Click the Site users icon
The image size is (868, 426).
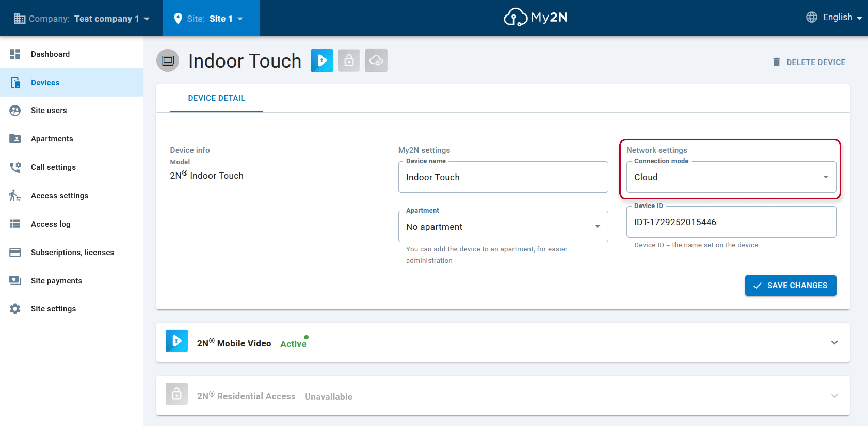click(15, 110)
